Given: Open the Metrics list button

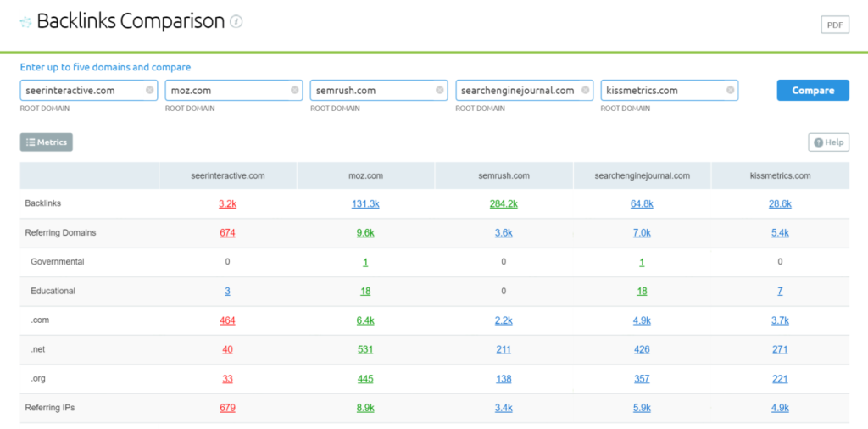Looking at the screenshot, I should coord(47,142).
